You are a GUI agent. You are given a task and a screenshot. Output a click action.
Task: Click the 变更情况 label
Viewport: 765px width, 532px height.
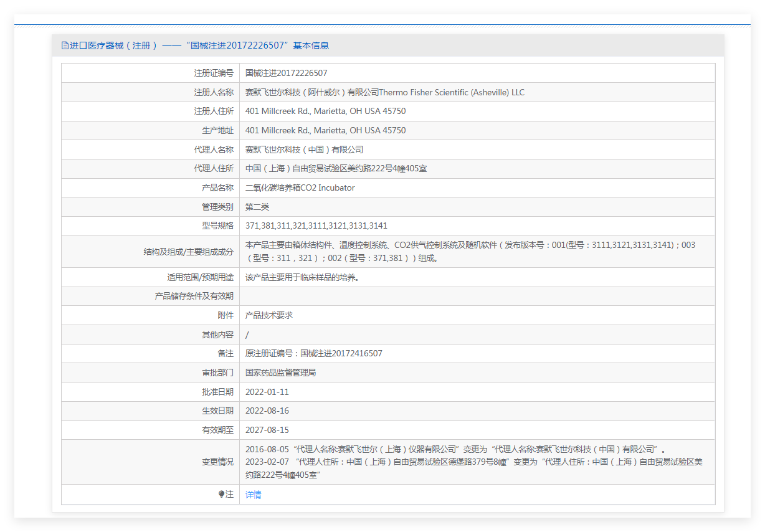tap(218, 462)
